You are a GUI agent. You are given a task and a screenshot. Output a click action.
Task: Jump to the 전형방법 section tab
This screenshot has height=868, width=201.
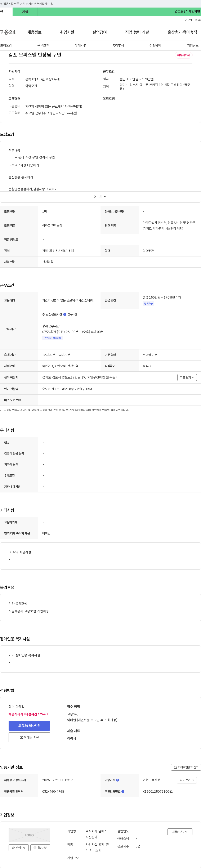click(155, 45)
